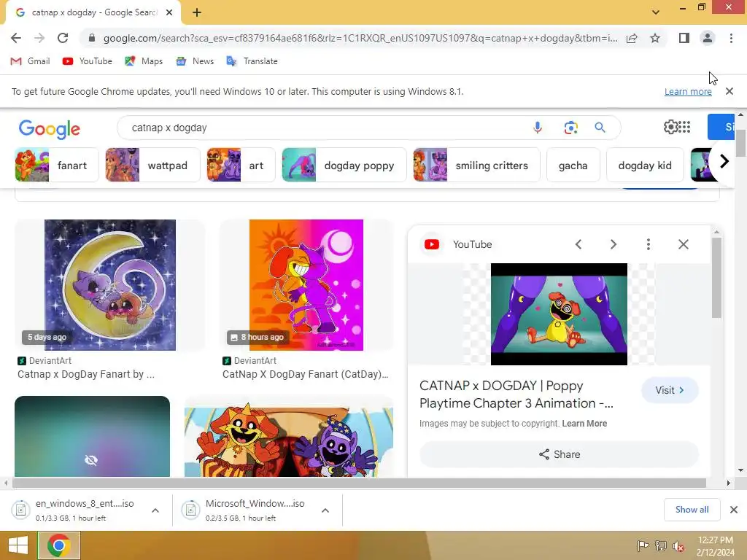
Task: Open Chrome side panel
Action: coord(684,38)
